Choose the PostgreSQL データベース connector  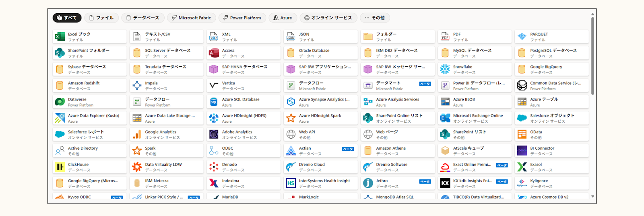tap(552, 53)
